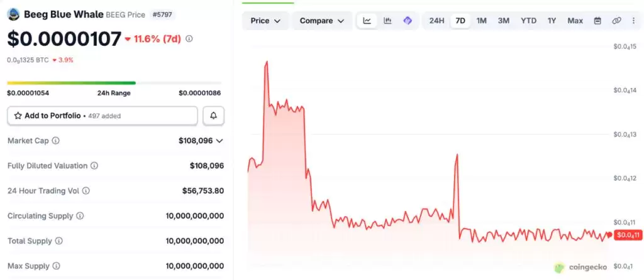Screen dimensions: 644x280
Task: Click Add to Portfolio button
Action: [103, 116]
